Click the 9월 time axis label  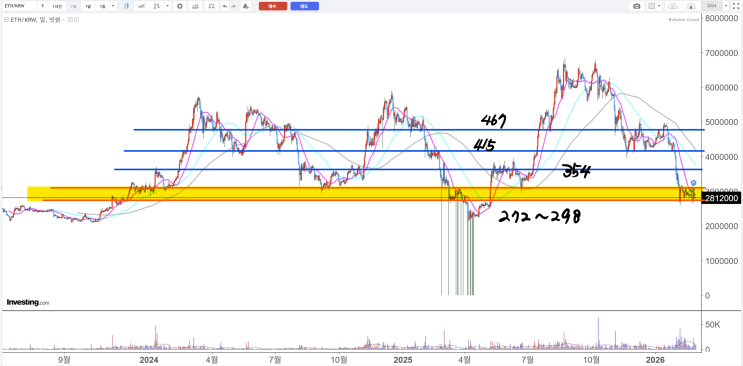[x=65, y=359]
